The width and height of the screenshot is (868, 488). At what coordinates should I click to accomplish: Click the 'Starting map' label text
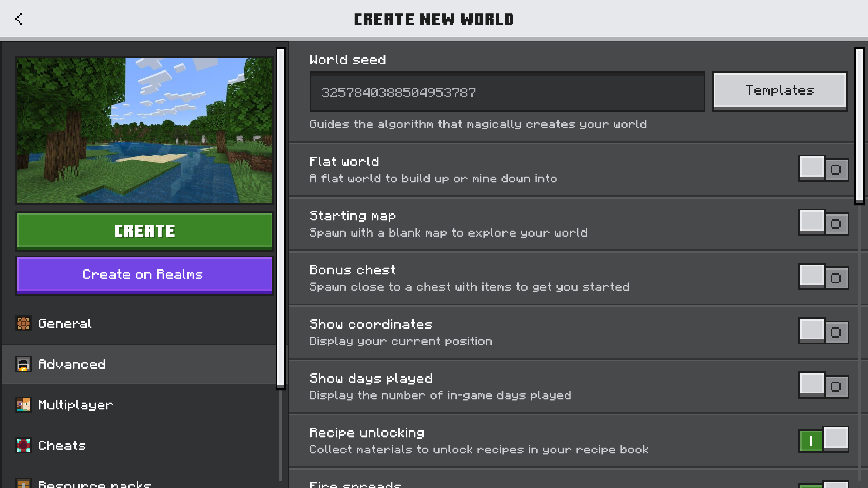[x=353, y=216]
